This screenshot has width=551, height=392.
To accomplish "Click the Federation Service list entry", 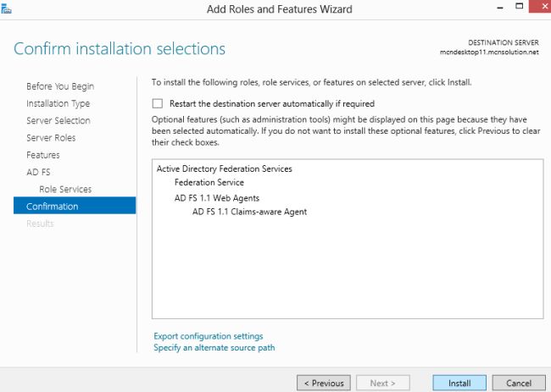I will 209,182.
